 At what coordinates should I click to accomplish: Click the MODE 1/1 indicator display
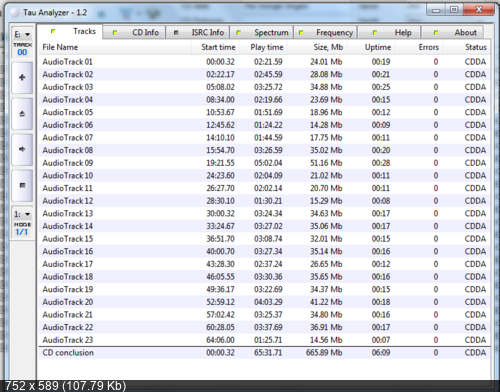coord(22,229)
